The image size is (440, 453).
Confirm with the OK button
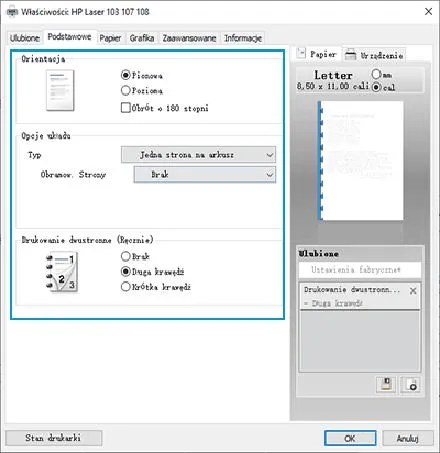(x=350, y=438)
